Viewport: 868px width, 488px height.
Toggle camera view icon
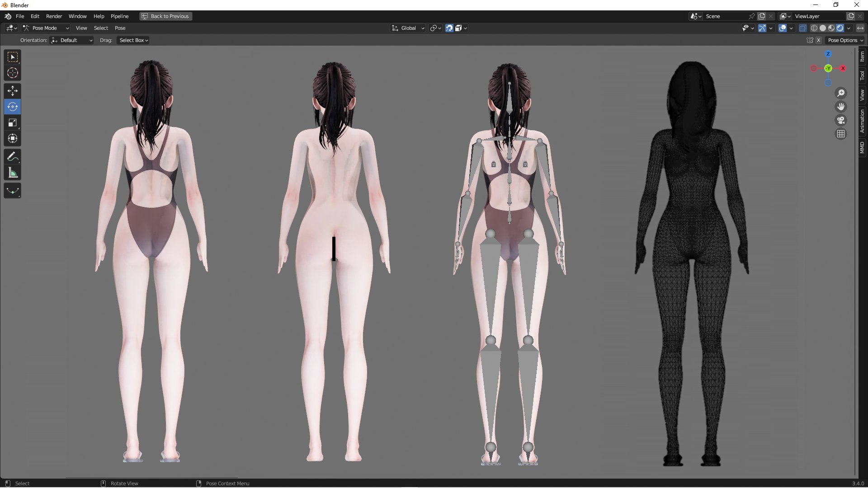pos(841,120)
